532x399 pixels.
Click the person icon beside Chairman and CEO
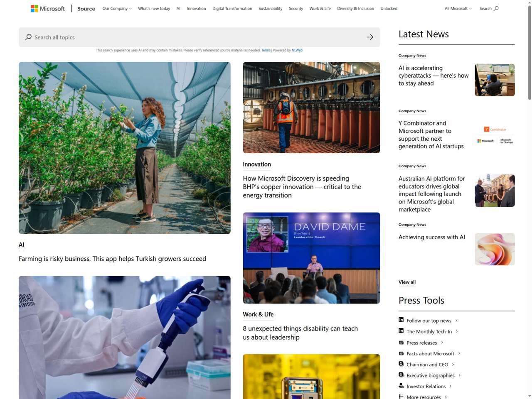click(401, 364)
